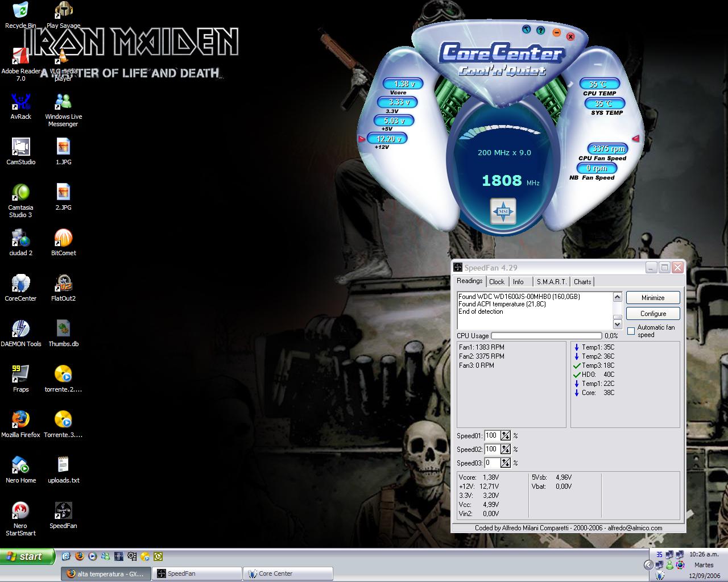
Task: Select the Torrente.3 media file icon
Action: coord(63,425)
